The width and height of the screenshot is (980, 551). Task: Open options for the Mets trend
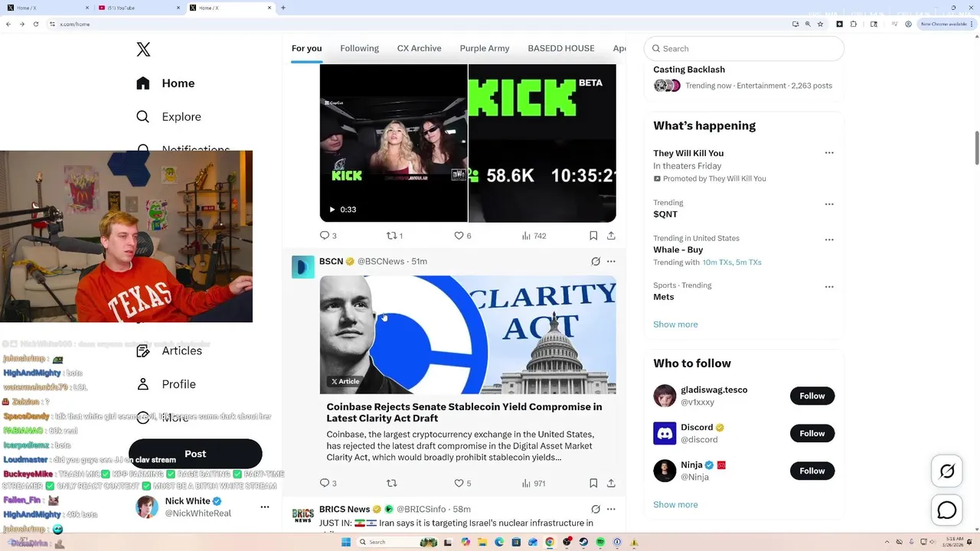[x=829, y=287]
